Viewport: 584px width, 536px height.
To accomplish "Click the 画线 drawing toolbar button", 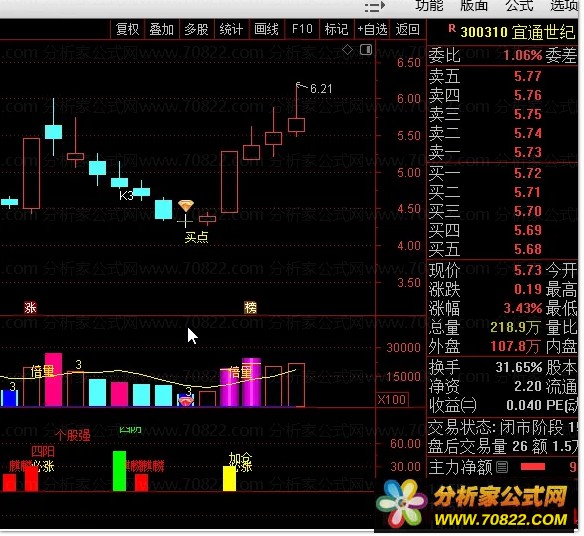I will tap(266, 29).
